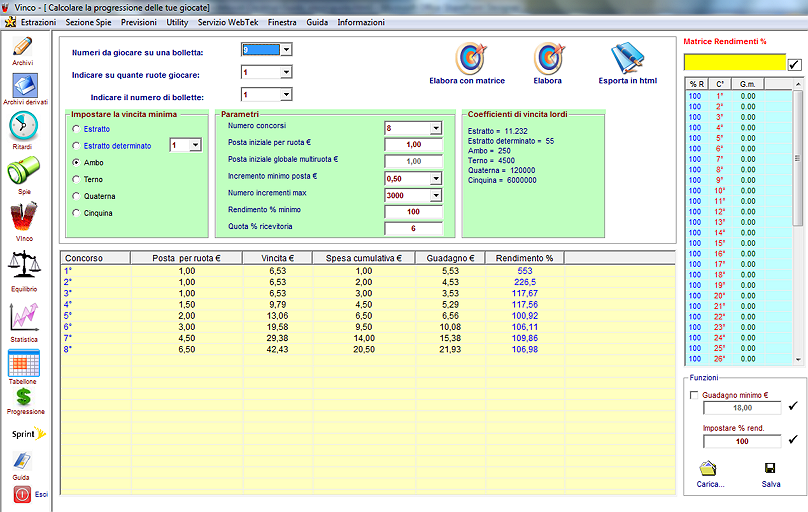
Task: Select the Quaterna radio button
Action: [76, 196]
